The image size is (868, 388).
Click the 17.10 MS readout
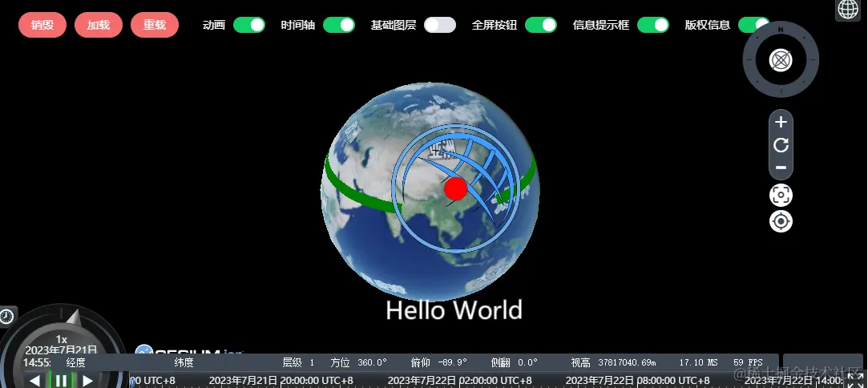[x=699, y=362]
